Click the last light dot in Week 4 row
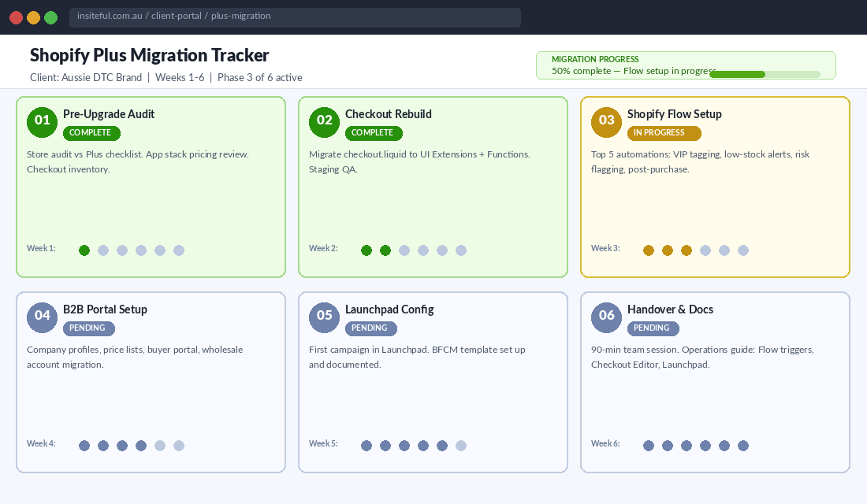The width and height of the screenshot is (867, 504). click(x=179, y=446)
